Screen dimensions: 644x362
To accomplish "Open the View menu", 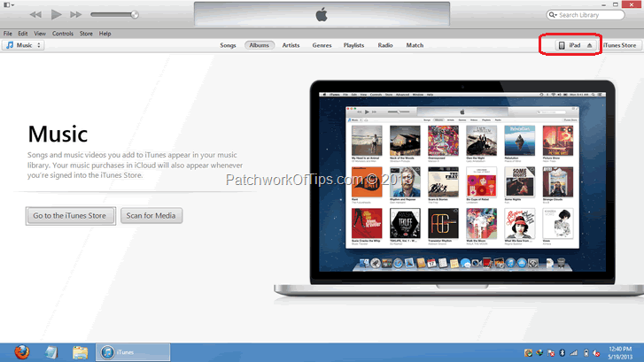I will pyautogui.click(x=40, y=34).
